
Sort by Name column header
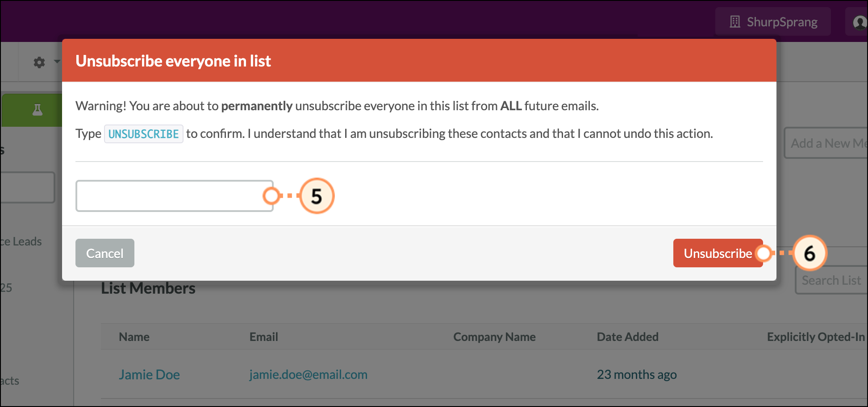[134, 337]
